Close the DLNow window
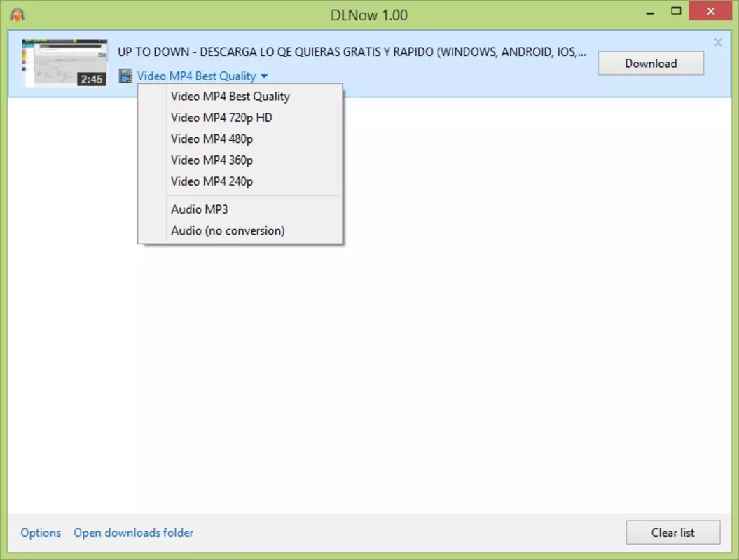Viewport: 739px width, 560px height. [x=710, y=11]
